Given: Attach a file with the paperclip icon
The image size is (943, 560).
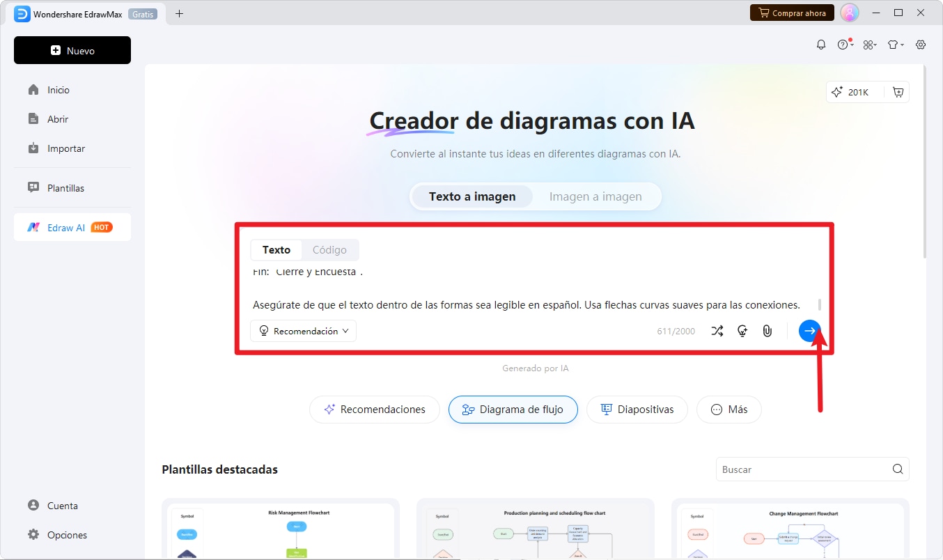Looking at the screenshot, I should [767, 331].
